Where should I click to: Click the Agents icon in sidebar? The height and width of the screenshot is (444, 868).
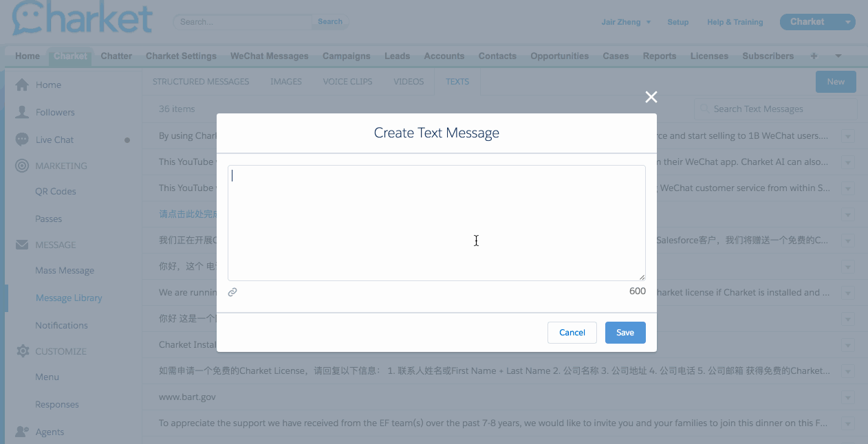click(22, 432)
